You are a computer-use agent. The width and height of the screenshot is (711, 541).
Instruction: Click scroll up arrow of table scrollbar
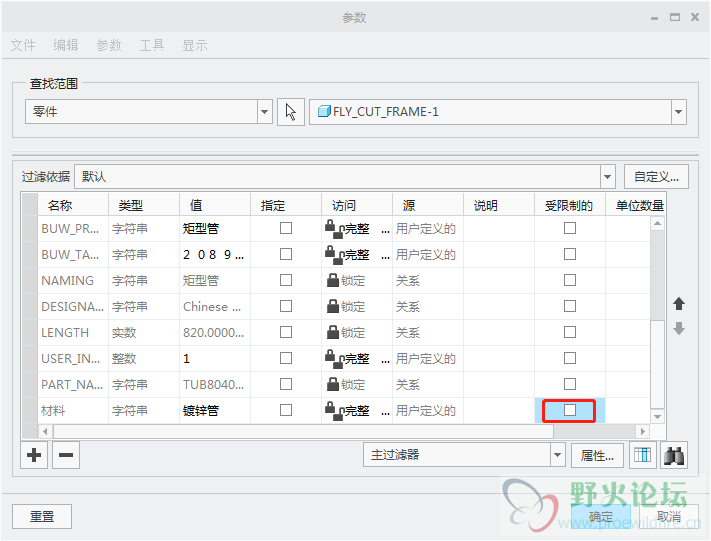[x=657, y=223]
